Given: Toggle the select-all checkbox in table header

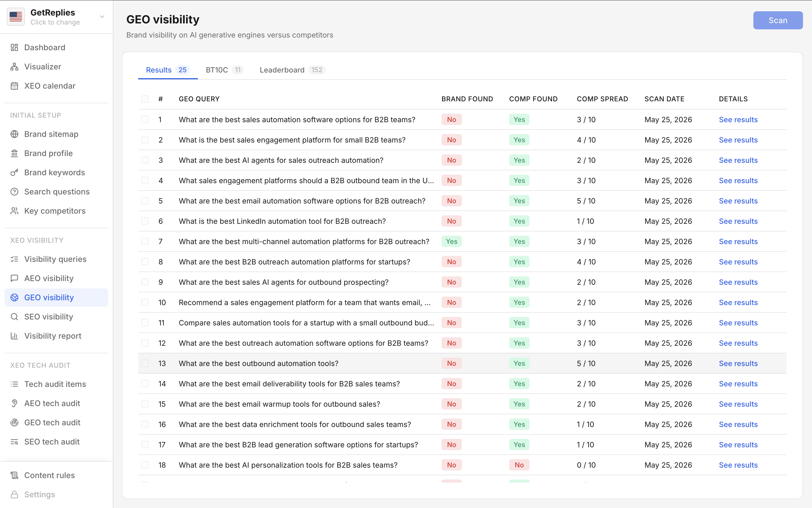Looking at the screenshot, I should click(x=145, y=99).
